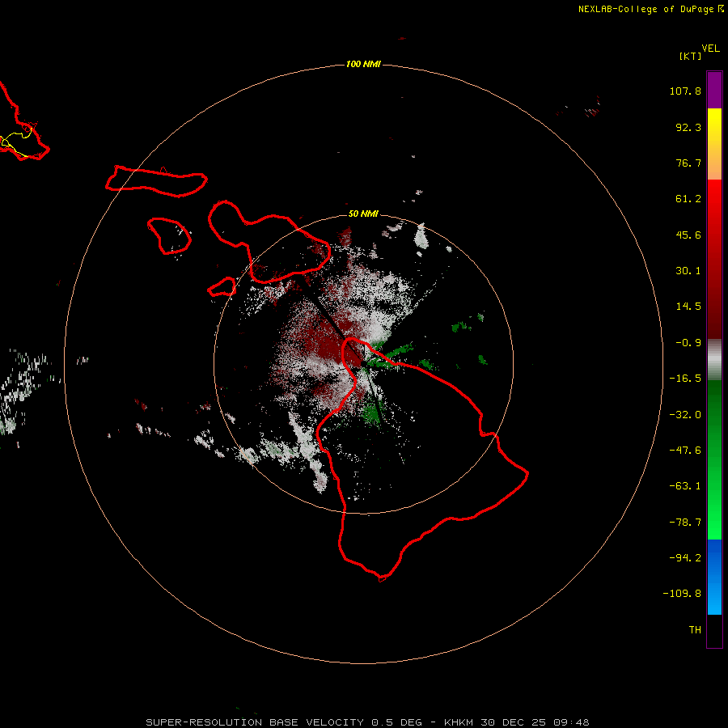The width and height of the screenshot is (728, 728).
Task: Click the -78.7 velocity scale value
Action: (685, 523)
